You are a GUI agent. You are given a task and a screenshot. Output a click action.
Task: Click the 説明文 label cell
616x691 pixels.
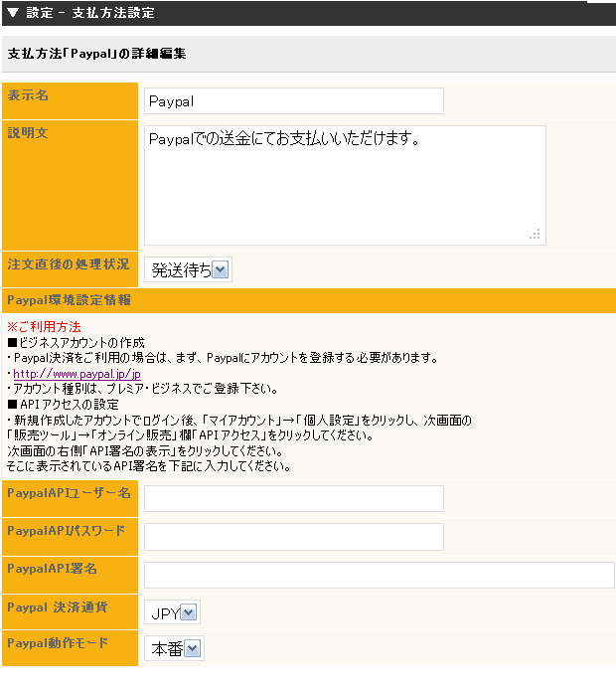click(x=70, y=185)
